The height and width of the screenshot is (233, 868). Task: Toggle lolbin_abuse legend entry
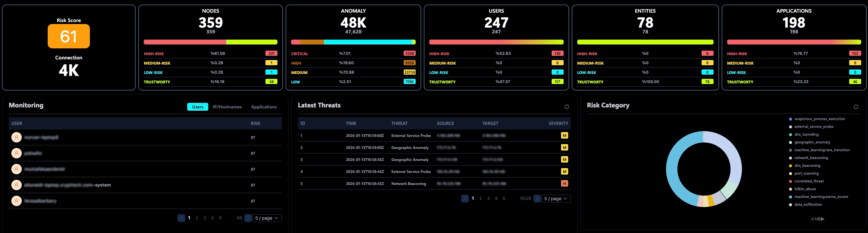[x=802, y=189]
